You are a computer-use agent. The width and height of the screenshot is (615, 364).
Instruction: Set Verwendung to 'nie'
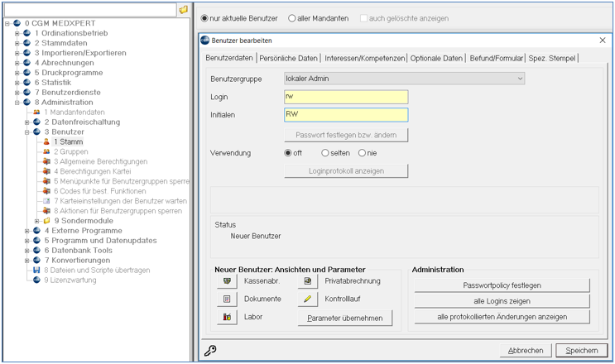pos(362,153)
